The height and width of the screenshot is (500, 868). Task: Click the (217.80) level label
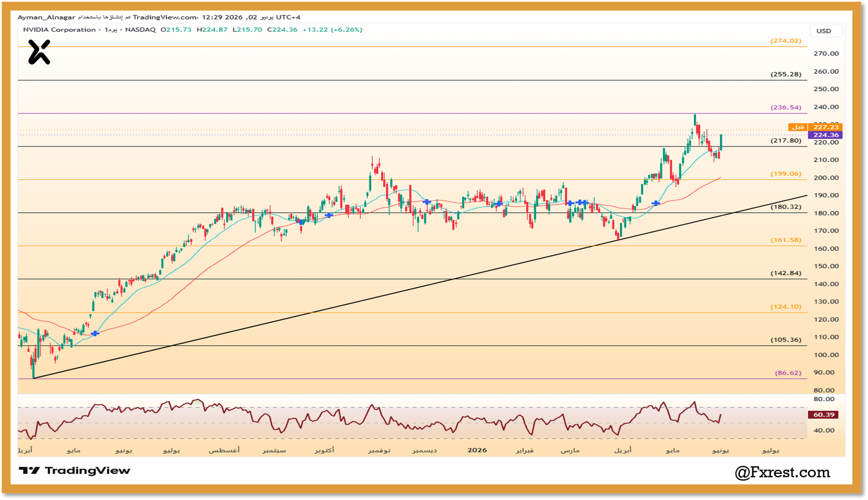(x=786, y=141)
